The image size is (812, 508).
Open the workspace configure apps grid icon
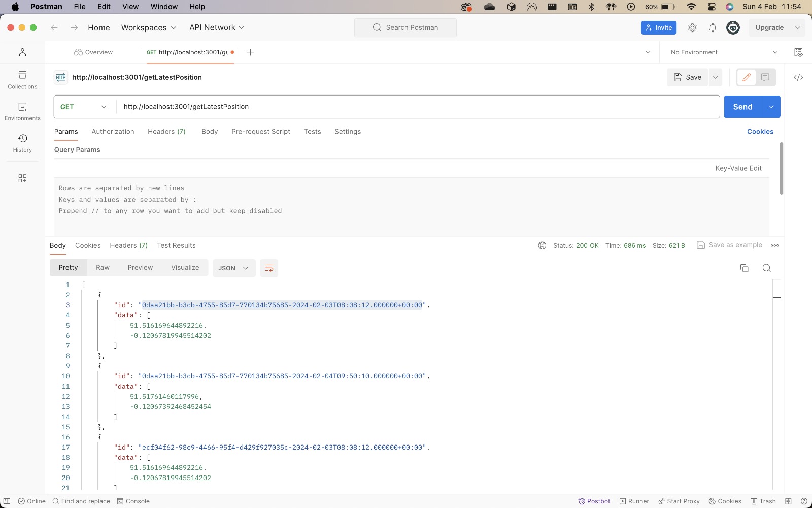pos(22,178)
